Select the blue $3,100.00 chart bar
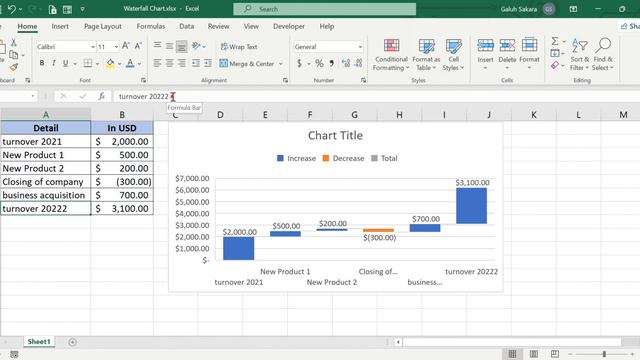 coord(471,206)
